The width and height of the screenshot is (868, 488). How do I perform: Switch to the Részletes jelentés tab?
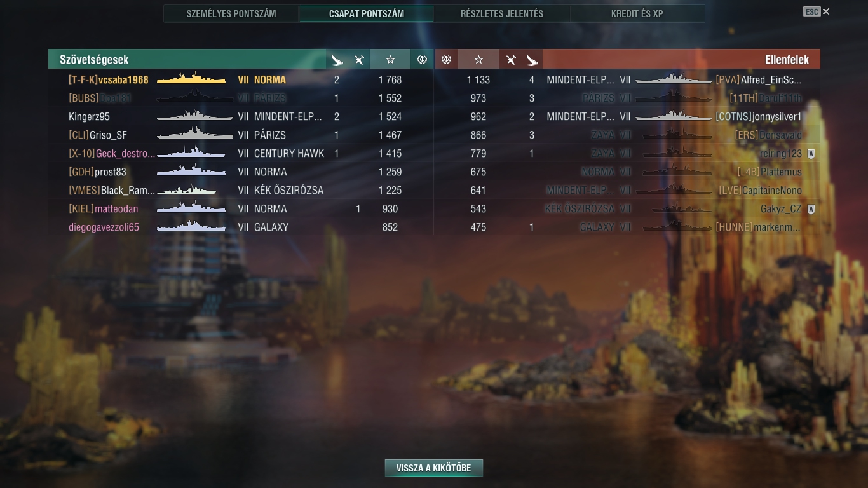pos(502,13)
